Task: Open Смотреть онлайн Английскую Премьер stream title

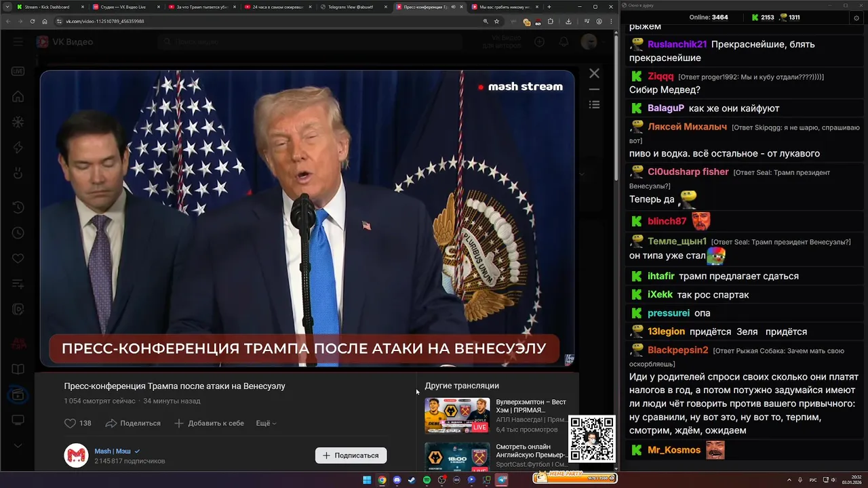Action: pyautogui.click(x=531, y=451)
